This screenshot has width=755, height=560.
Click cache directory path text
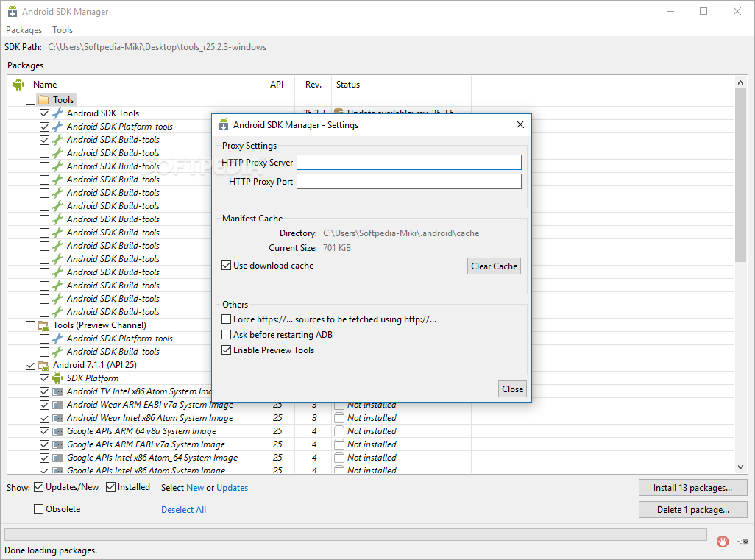coord(401,233)
